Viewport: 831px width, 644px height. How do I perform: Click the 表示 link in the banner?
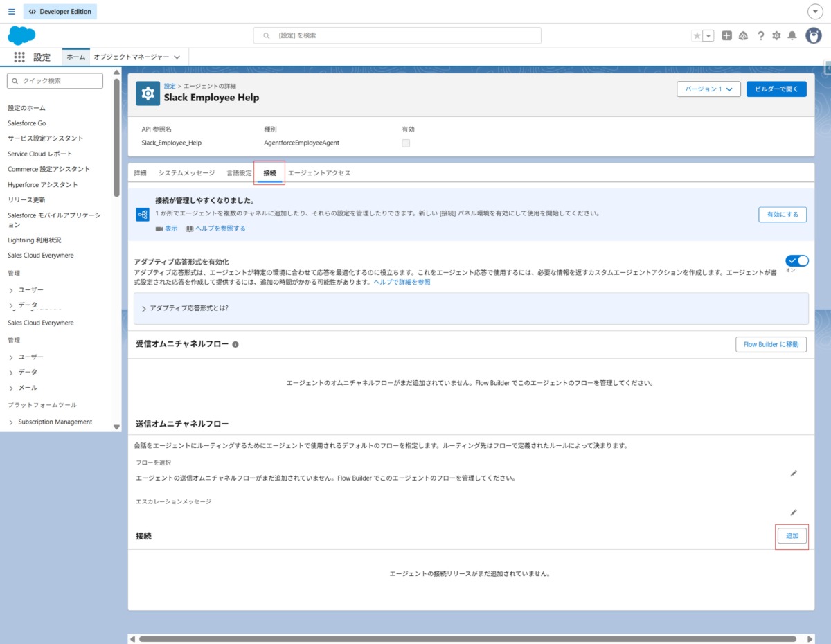click(171, 229)
